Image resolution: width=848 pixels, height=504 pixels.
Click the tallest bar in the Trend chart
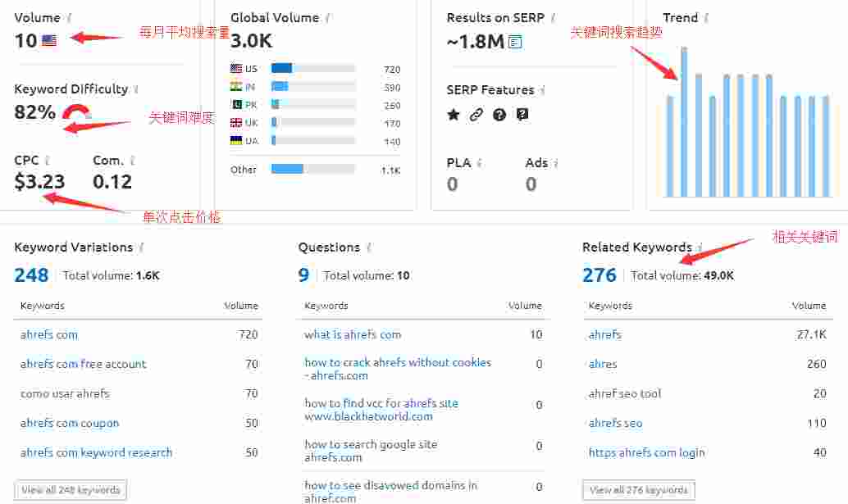684,123
